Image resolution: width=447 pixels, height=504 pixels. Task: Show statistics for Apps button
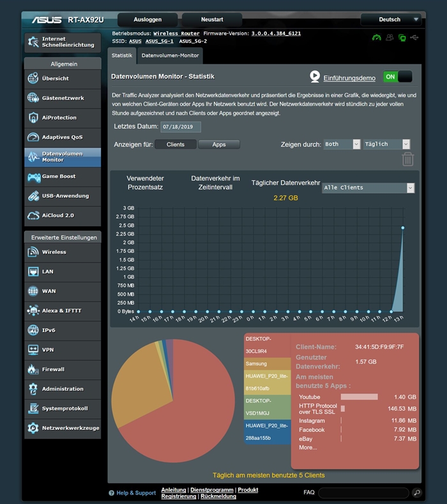click(x=219, y=144)
